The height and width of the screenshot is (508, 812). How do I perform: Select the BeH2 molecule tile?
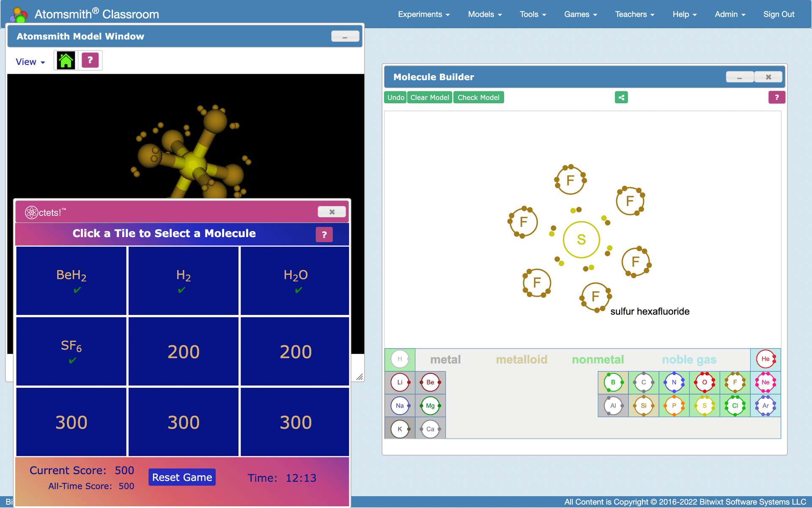click(x=71, y=281)
